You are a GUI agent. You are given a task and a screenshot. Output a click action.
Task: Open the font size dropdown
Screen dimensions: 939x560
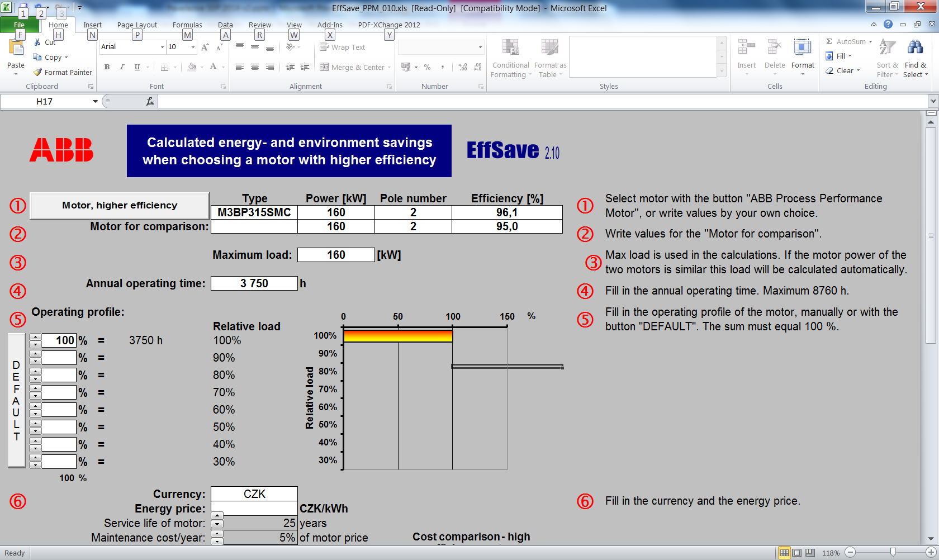tap(193, 47)
